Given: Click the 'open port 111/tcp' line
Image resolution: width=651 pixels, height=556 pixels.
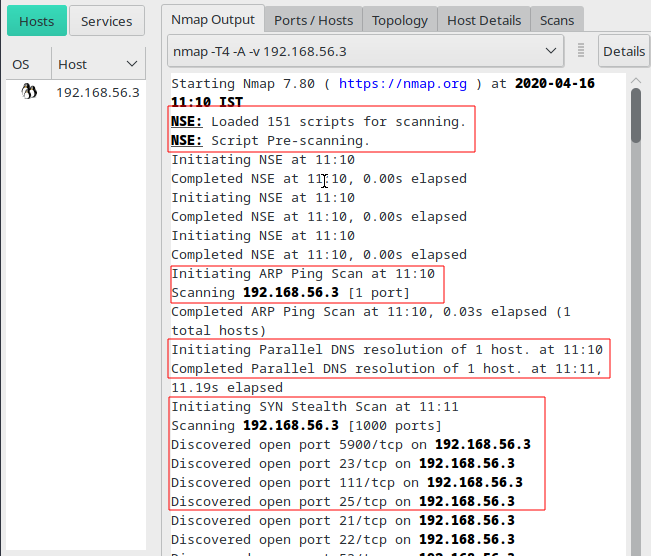Looking at the screenshot, I should pos(347,483).
